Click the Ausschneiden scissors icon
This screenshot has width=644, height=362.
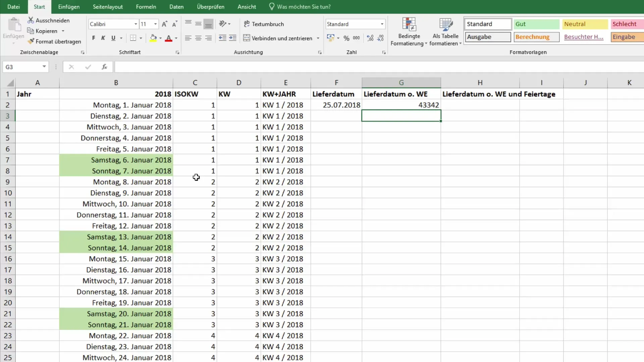tap(31, 20)
